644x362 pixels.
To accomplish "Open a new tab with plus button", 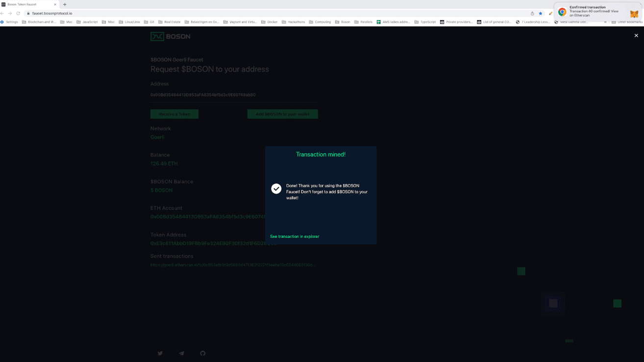I will click(65, 4).
